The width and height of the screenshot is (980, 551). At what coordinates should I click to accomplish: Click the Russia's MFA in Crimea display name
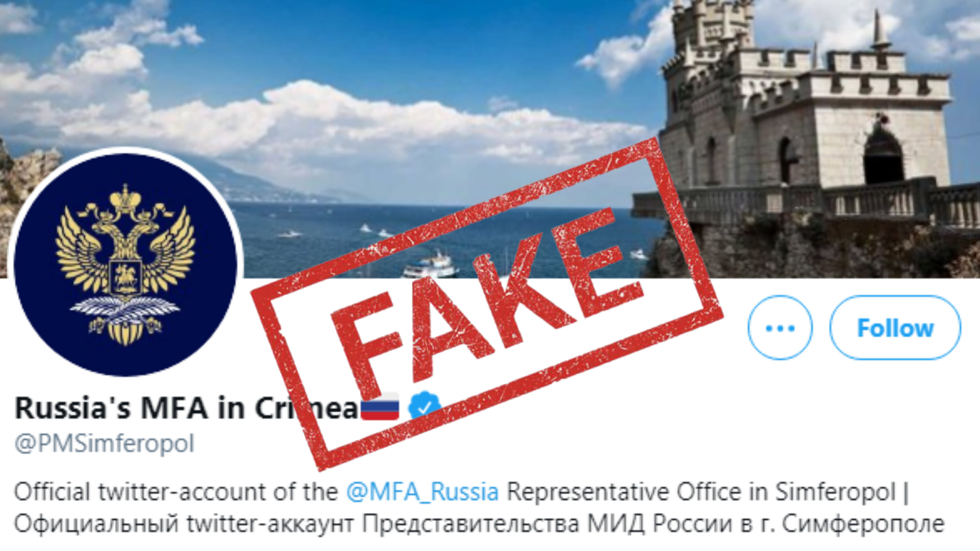186,408
